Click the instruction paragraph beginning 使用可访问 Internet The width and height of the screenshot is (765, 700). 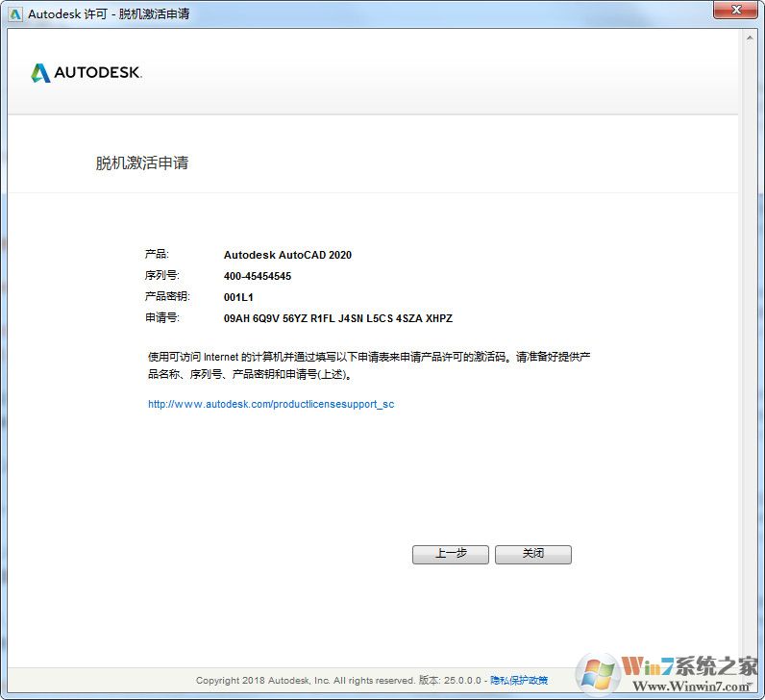click(x=369, y=365)
